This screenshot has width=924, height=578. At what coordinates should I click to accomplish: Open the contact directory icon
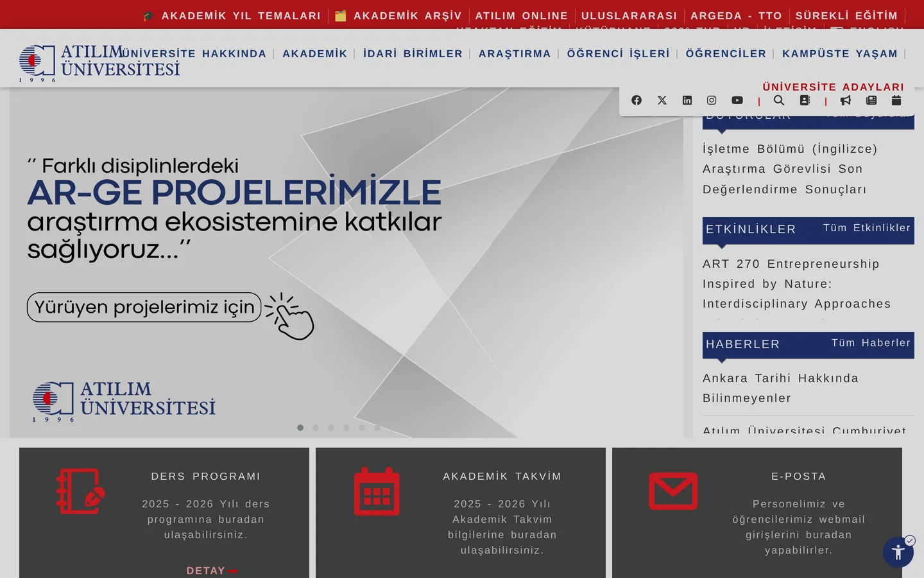coord(805,100)
